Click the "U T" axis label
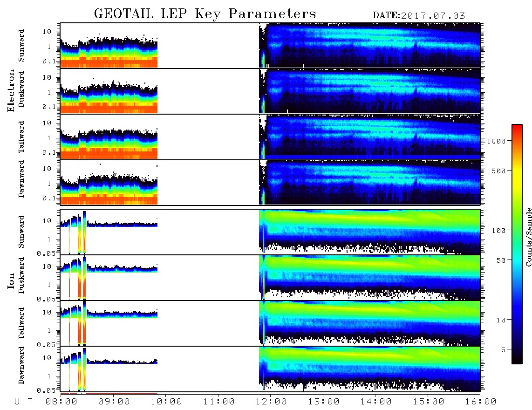 [23, 402]
